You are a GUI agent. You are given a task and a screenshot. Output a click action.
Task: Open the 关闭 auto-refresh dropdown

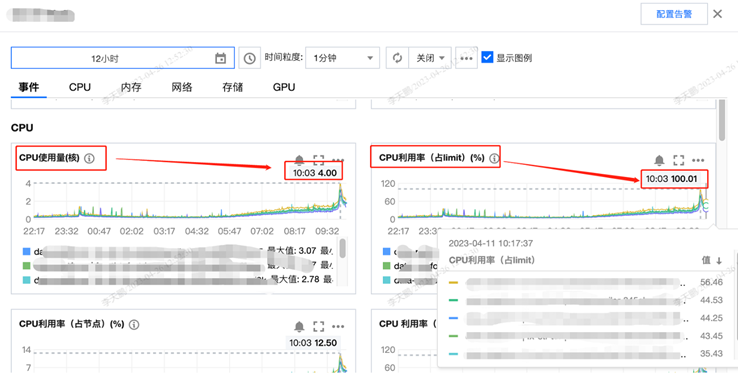point(430,58)
